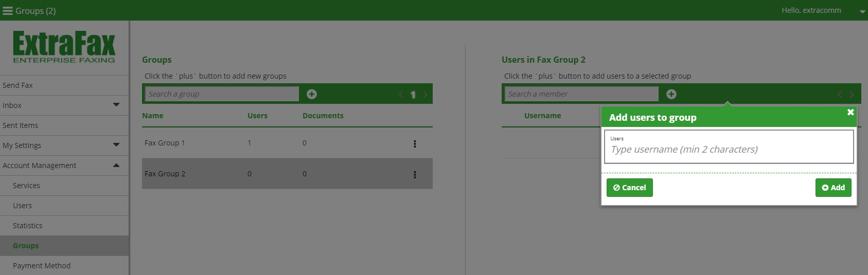Expand the Inbox menu arrow
This screenshot has width=868, height=275.
[116, 105]
